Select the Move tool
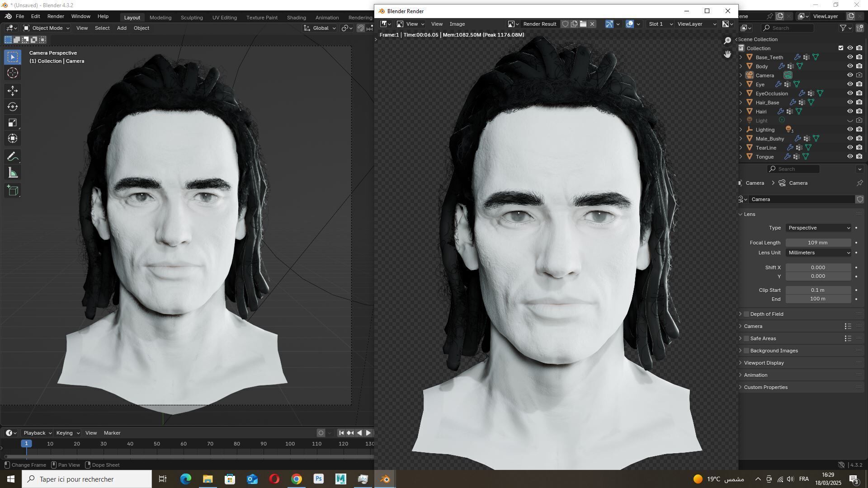The width and height of the screenshot is (868, 488). 13,91
